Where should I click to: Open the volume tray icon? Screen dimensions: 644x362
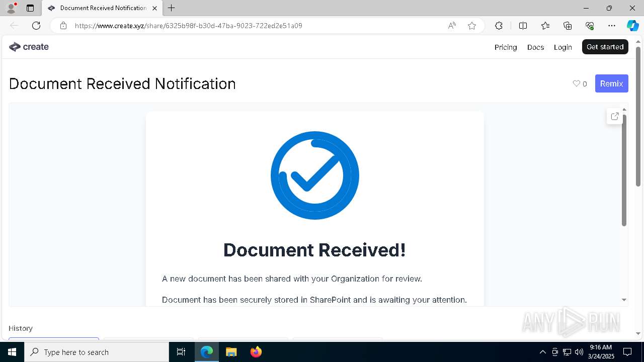(x=579, y=352)
